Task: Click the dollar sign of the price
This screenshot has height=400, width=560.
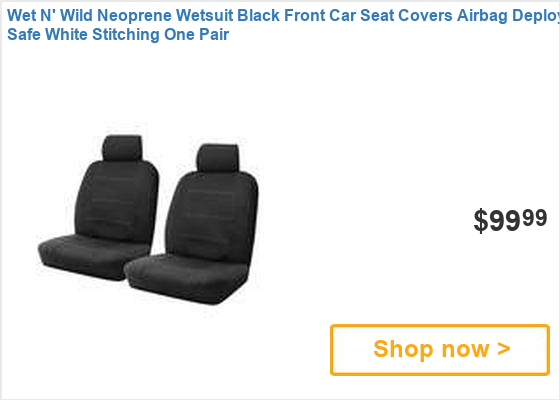Action: point(481,221)
